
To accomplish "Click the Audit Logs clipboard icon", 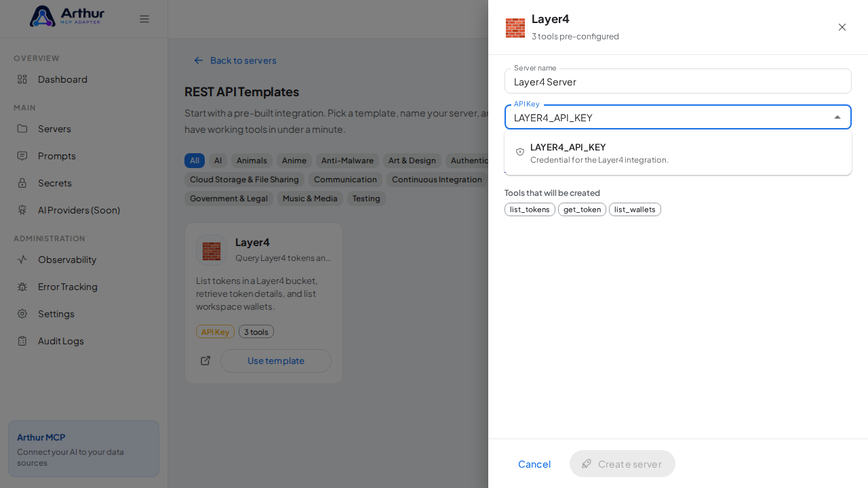I will coord(22,341).
